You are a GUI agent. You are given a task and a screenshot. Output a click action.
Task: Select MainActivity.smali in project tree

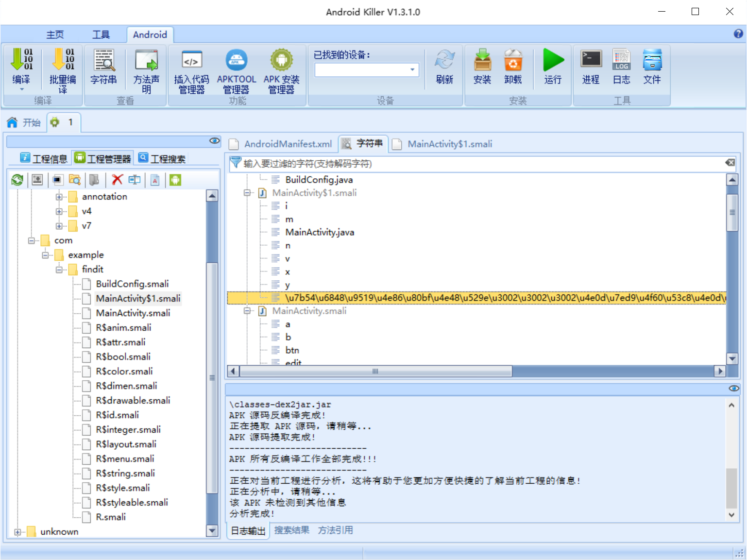[133, 313]
